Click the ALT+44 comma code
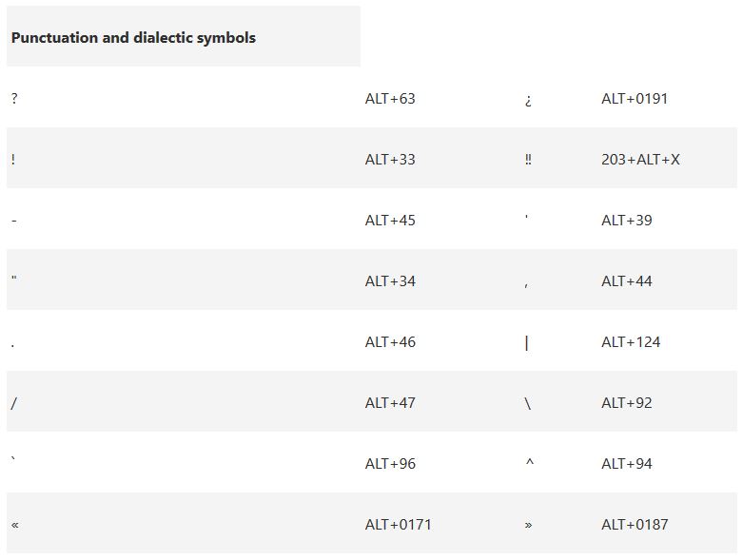This screenshot has height=560, width=743. point(626,281)
